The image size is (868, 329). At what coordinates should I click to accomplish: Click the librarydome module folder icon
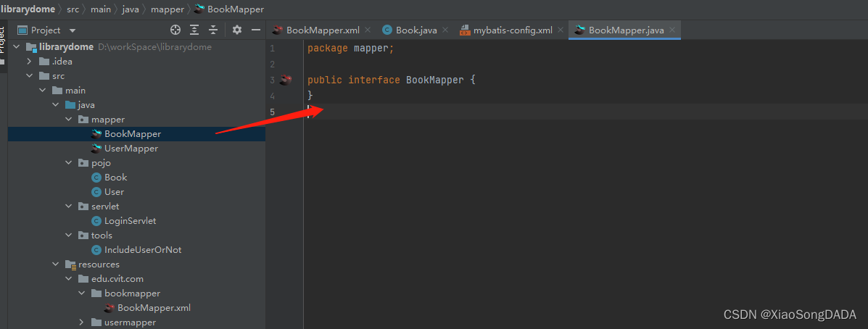click(31, 47)
